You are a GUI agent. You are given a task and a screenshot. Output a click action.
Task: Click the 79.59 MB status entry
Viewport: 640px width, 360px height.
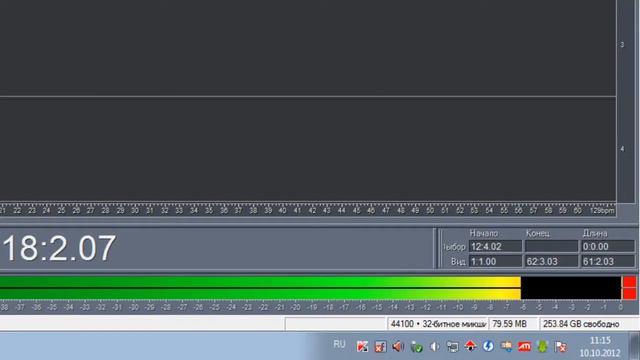(513, 324)
